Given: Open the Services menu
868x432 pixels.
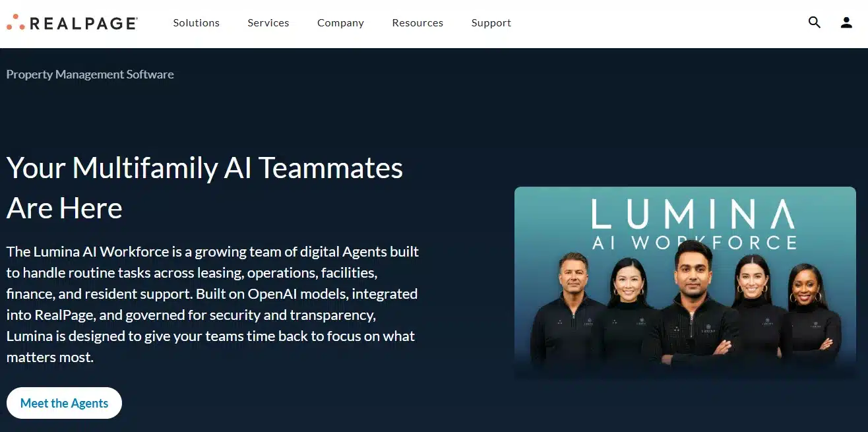Looking at the screenshot, I should (x=268, y=22).
